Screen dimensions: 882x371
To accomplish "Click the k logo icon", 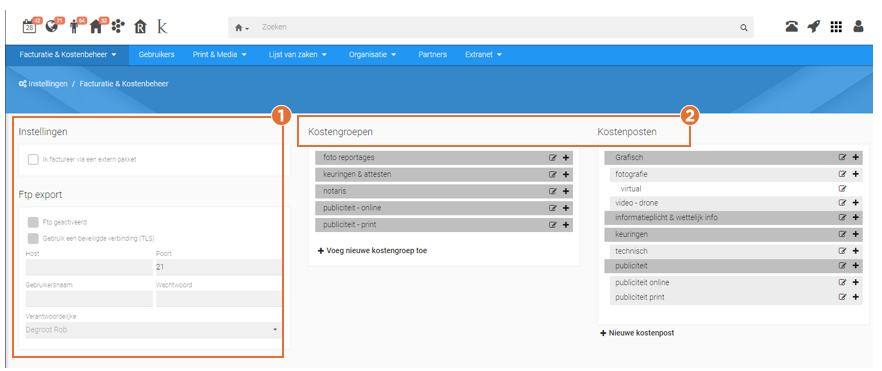I will pos(162,26).
